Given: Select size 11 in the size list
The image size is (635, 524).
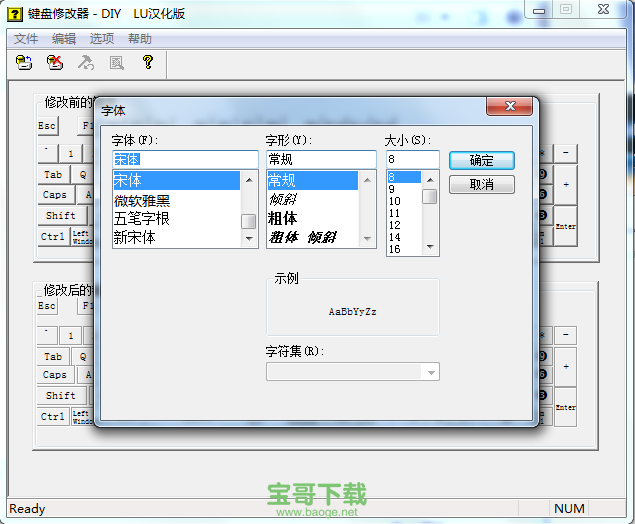Looking at the screenshot, I should coord(404,213).
